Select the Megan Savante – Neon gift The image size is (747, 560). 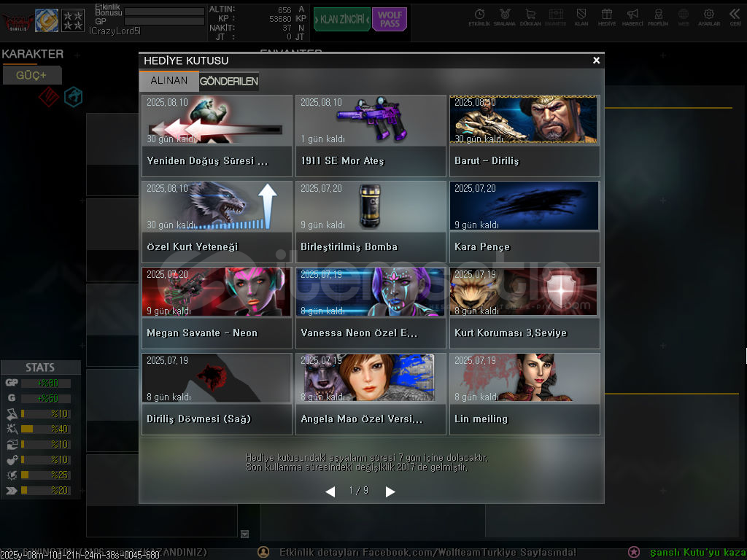[x=217, y=308]
